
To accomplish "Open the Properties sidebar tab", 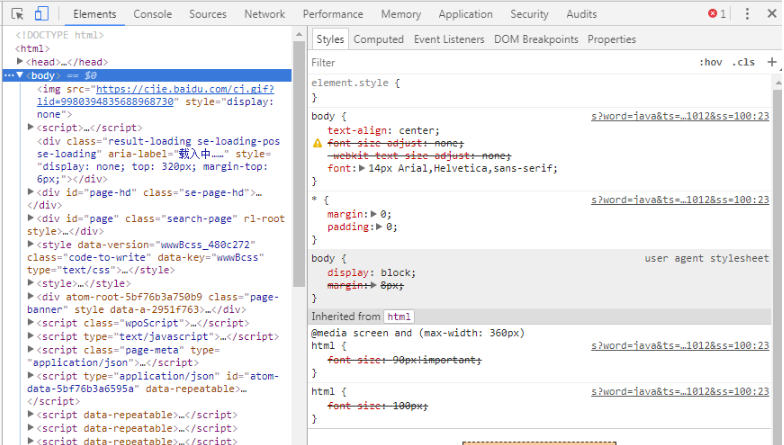I will pos(612,39).
